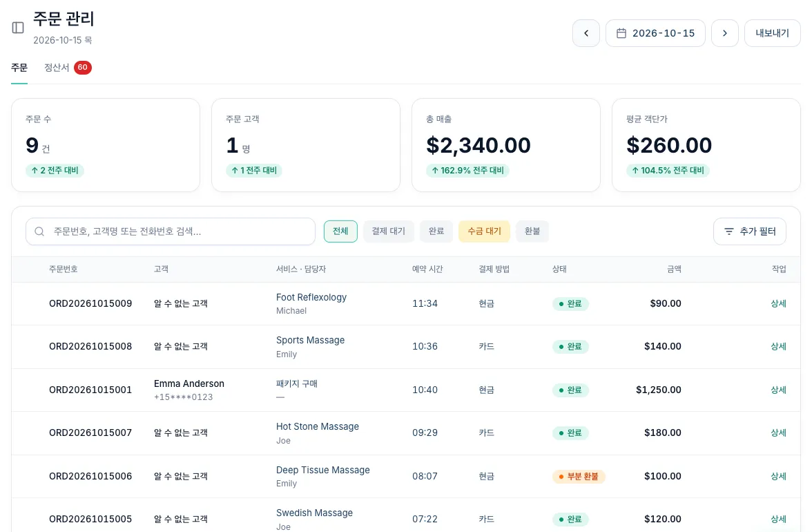
Task: Filter orders by 환불 chip
Action: point(532,231)
